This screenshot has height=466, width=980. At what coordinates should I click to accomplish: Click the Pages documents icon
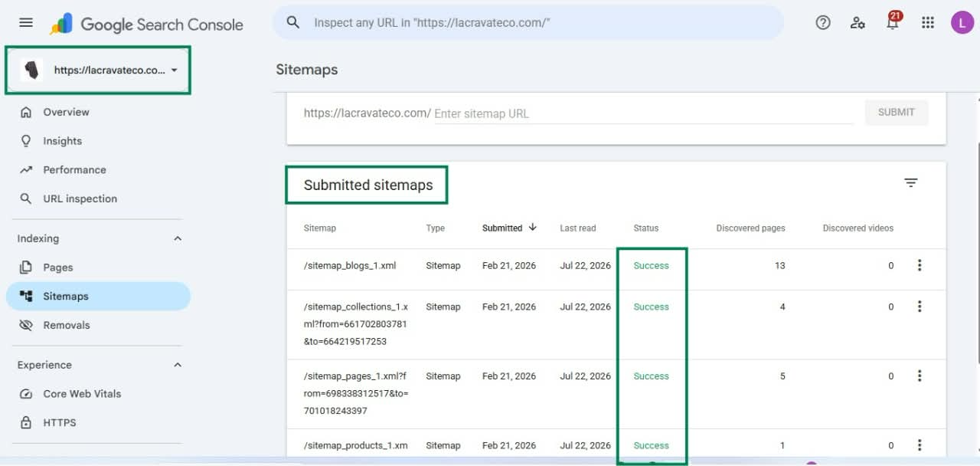tap(26, 267)
